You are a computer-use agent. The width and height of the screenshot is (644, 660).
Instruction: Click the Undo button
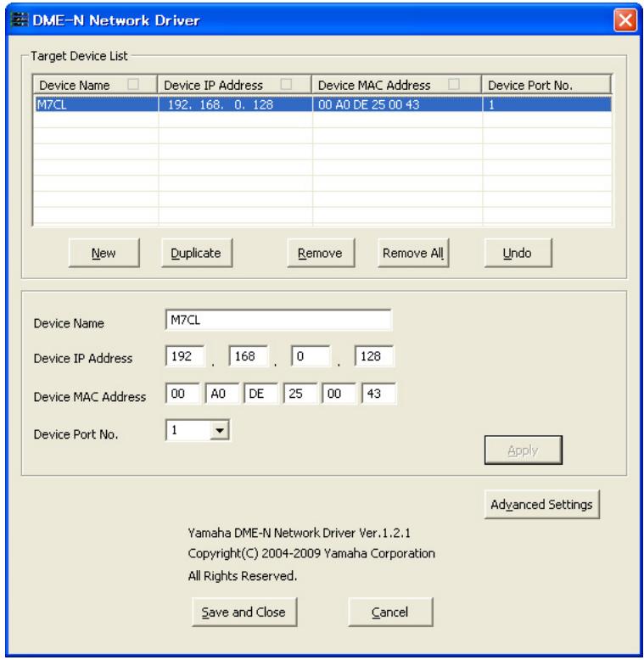[518, 253]
